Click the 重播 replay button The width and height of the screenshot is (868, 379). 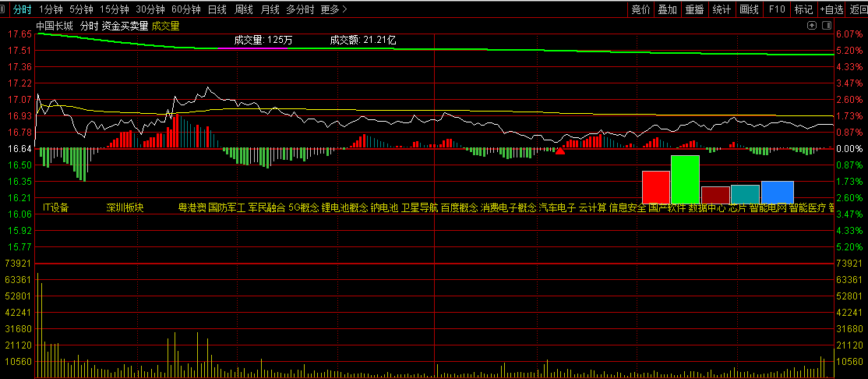click(x=695, y=9)
